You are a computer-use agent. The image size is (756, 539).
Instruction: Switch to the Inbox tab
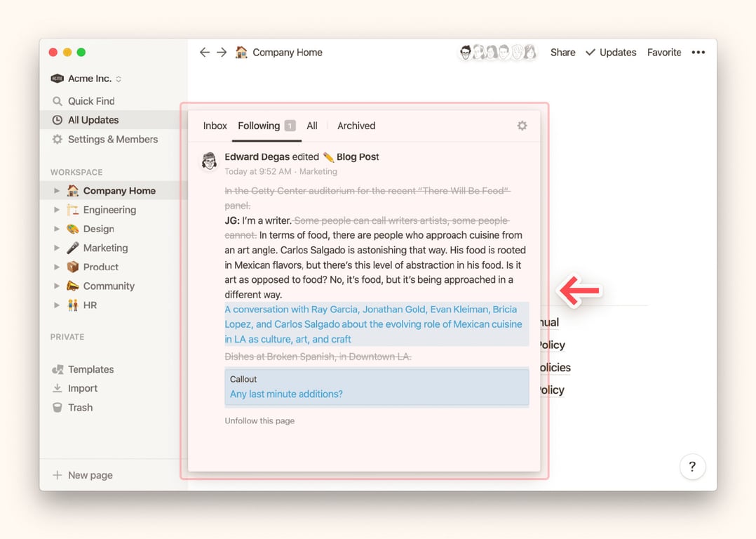215,126
